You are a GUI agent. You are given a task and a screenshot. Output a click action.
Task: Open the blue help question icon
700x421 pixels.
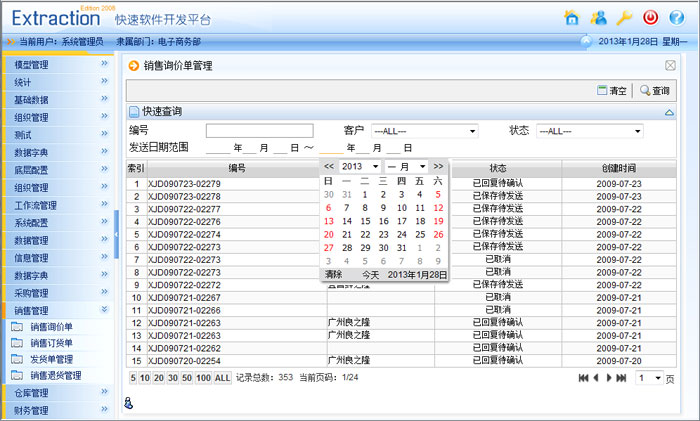click(x=677, y=17)
